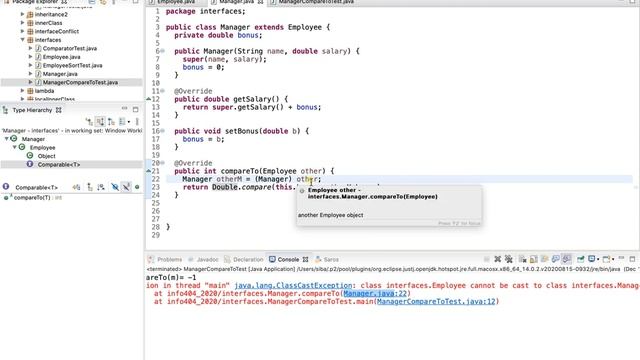The width and height of the screenshot is (640, 360).
Task: Select Object in the type hierarchy
Action: [x=46, y=156]
